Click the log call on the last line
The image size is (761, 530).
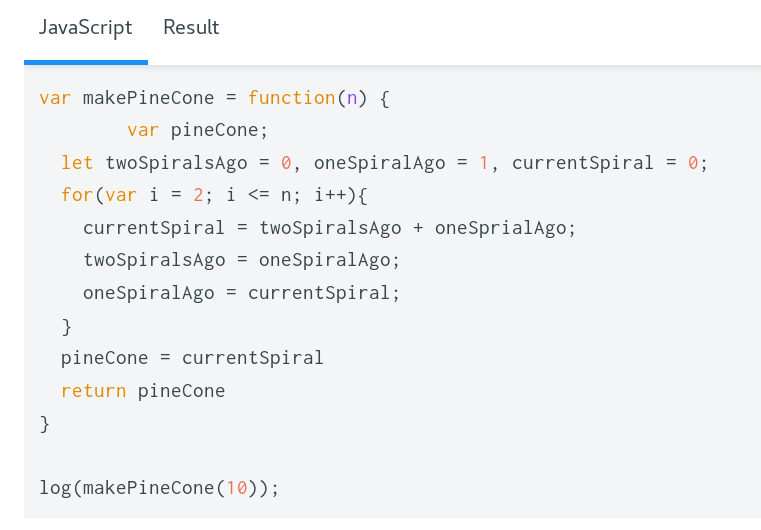[55, 488]
